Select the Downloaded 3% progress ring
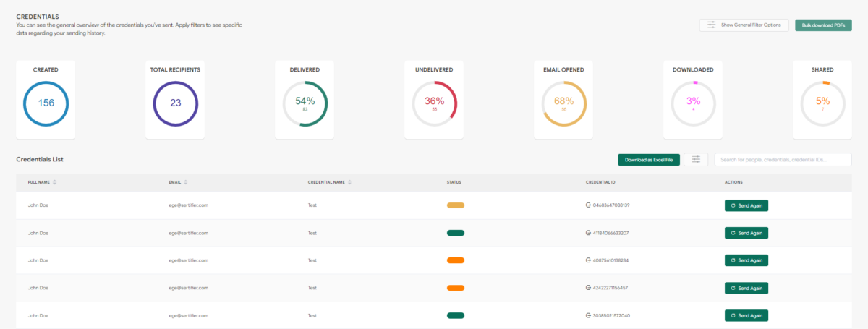 693,103
